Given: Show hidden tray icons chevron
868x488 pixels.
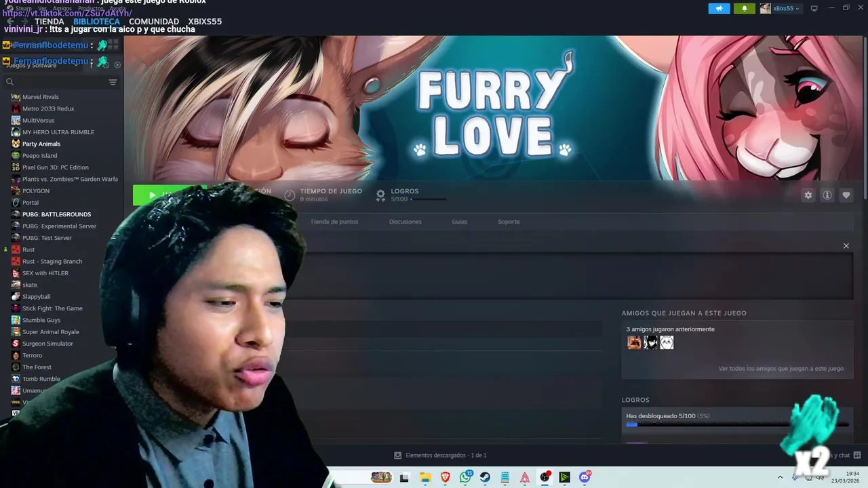Looking at the screenshot, I should coord(780,477).
